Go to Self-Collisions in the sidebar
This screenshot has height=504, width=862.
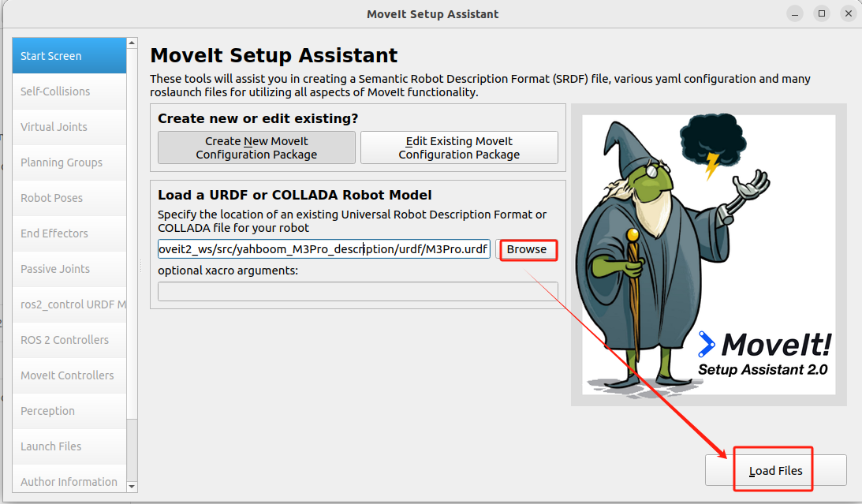tap(69, 91)
